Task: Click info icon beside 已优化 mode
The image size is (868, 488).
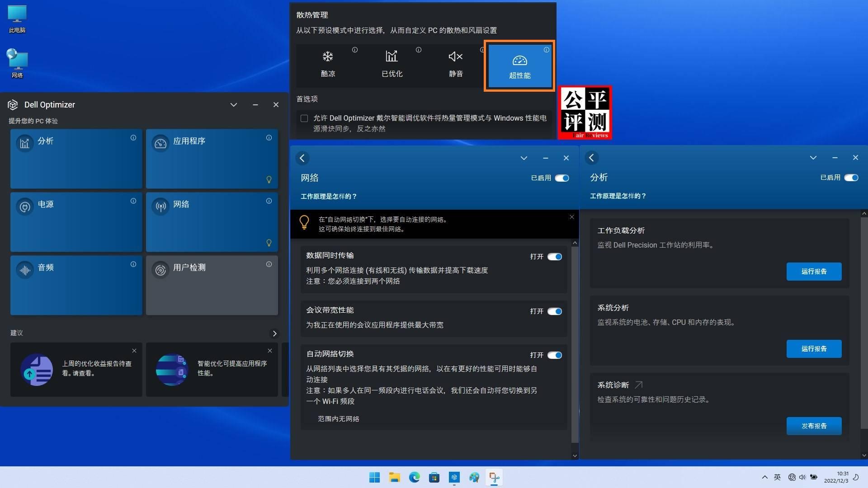Action: click(x=419, y=50)
